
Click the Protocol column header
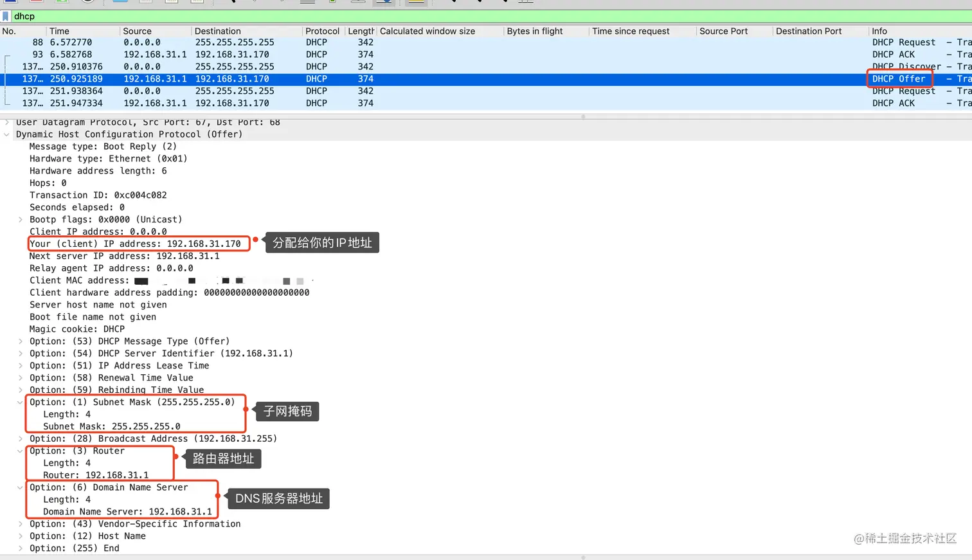coord(323,31)
